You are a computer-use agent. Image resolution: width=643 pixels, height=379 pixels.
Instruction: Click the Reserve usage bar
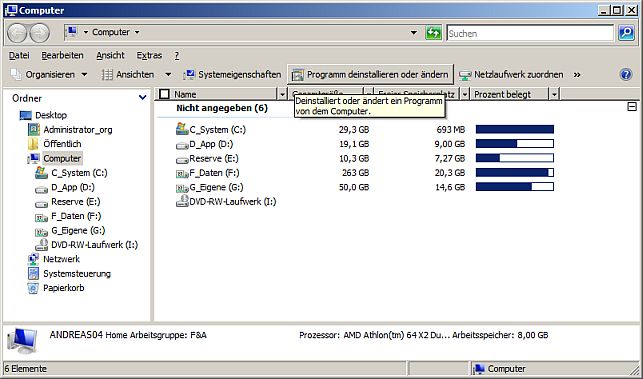tap(515, 158)
